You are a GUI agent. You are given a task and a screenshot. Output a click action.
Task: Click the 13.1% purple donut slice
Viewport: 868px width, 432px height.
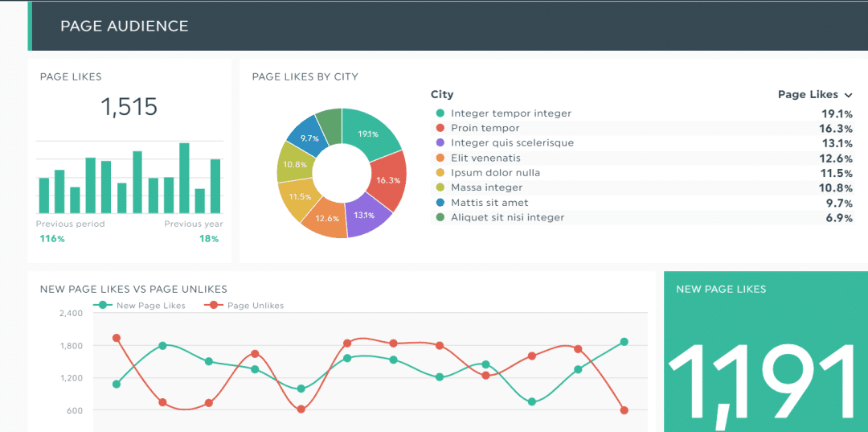tap(362, 216)
